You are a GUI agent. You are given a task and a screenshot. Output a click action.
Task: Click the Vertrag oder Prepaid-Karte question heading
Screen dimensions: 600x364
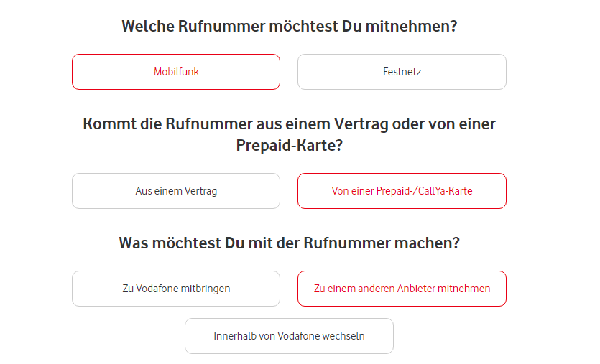pyautogui.click(x=290, y=134)
